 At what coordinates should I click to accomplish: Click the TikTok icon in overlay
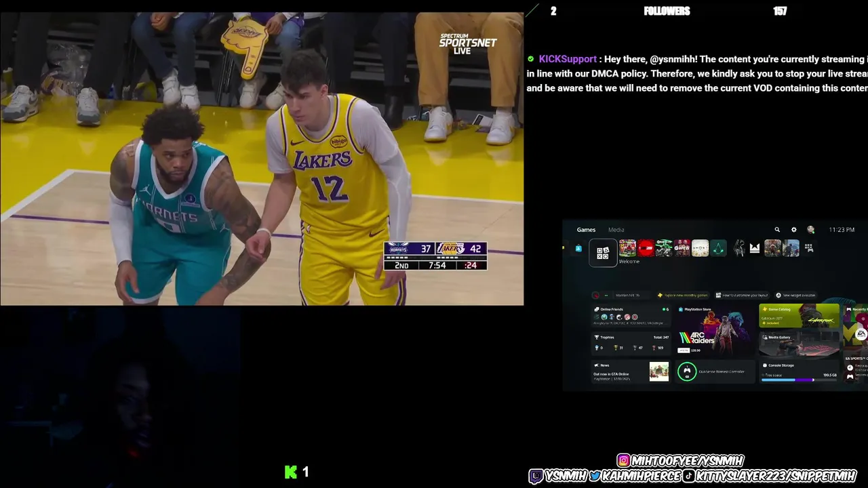(689, 476)
